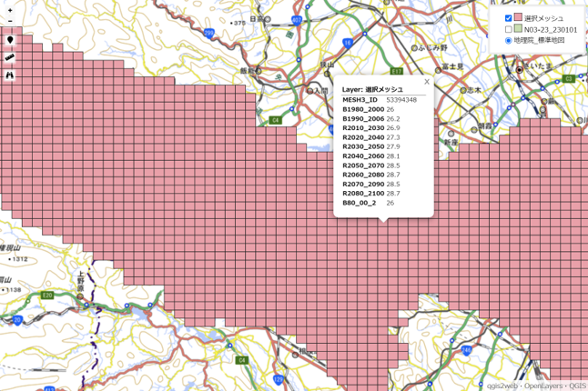
Task: Click the pink 選択メッシュ legend swatch
Action: pyautogui.click(x=518, y=18)
